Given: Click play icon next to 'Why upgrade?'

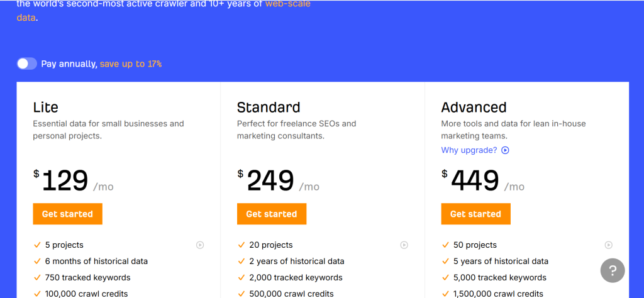Looking at the screenshot, I should tap(505, 150).
